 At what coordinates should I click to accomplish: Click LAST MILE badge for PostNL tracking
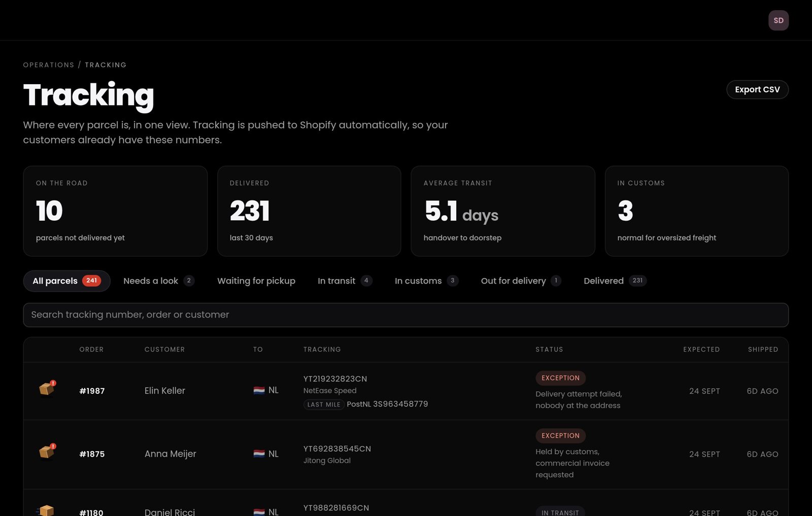pyautogui.click(x=324, y=404)
